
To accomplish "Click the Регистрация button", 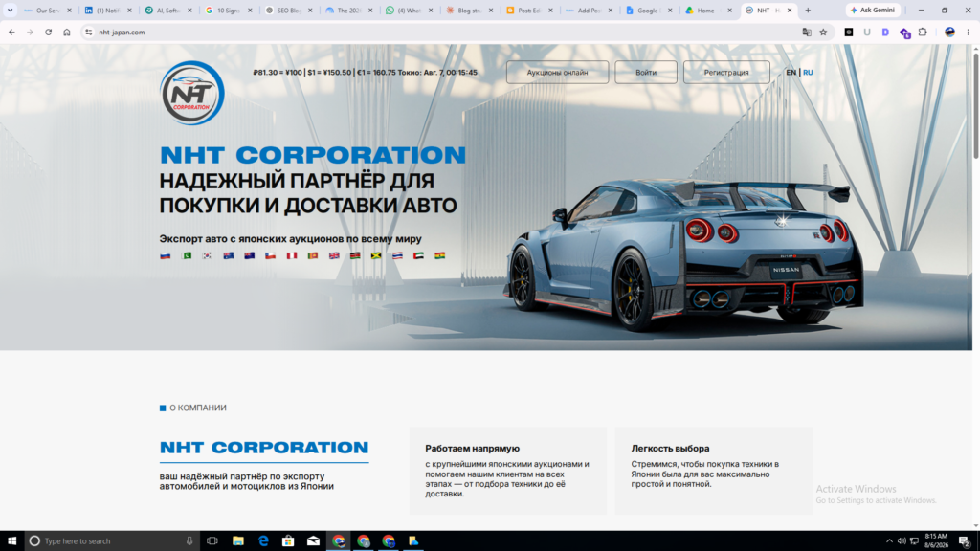I will (x=726, y=73).
